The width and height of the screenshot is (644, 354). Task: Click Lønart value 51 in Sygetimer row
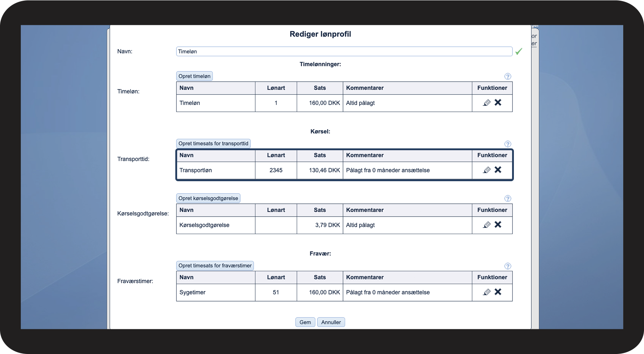click(276, 292)
